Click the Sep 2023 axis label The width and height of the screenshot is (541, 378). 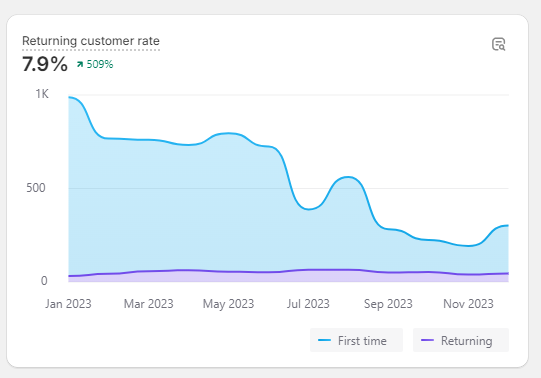point(388,304)
